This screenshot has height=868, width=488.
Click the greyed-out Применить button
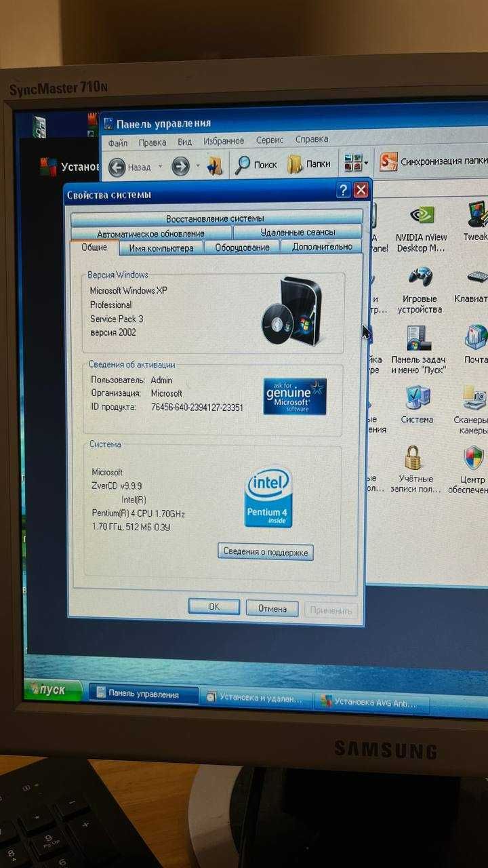click(331, 611)
